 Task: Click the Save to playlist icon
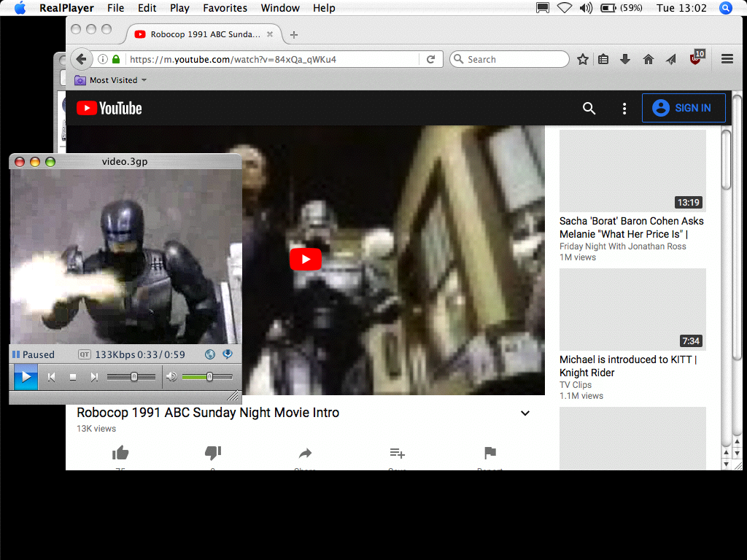tap(398, 453)
